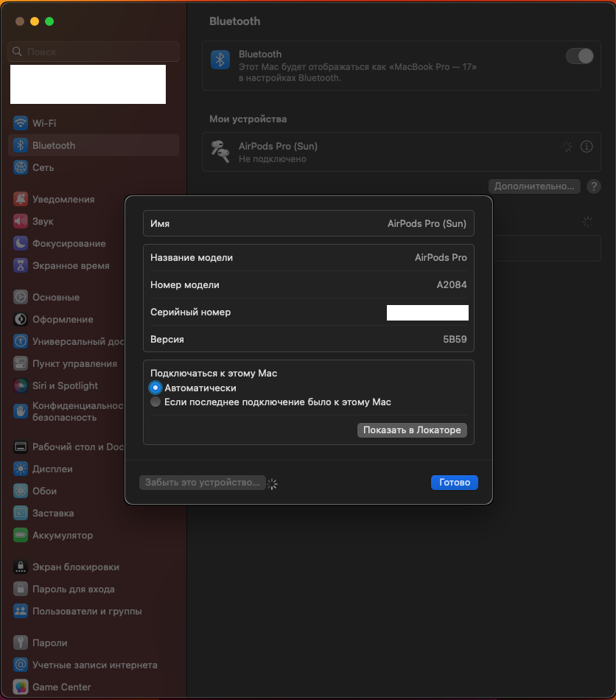This screenshot has width=616, height=700.
Task: Select the Автоматически radio option
Action: 155,388
